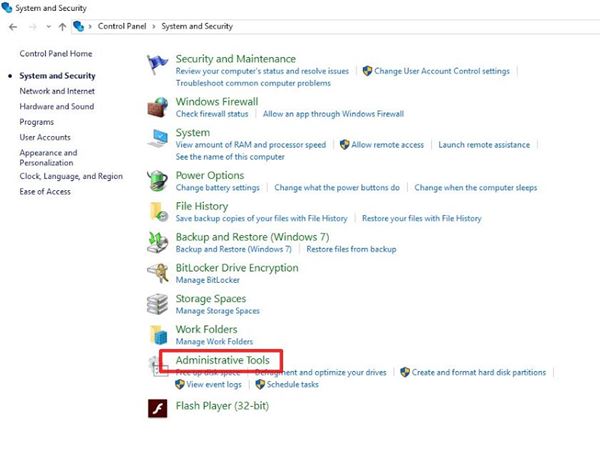Click shield icon beside Allow remote access
Viewport: 600px width, 450px height.
(x=344, y=145)
